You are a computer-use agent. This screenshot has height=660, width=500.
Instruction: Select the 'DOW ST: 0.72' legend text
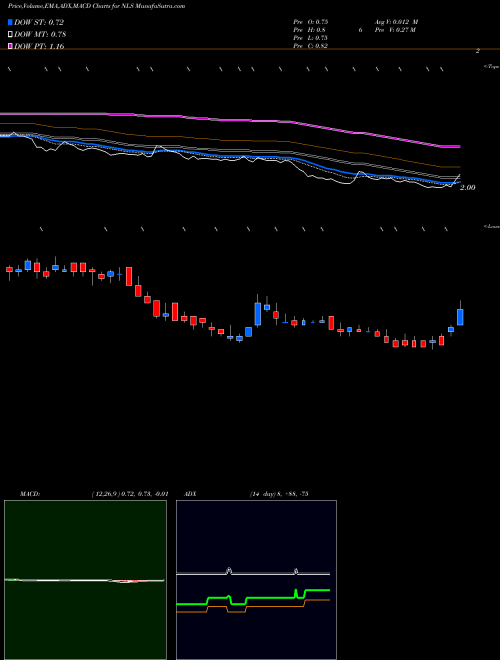[39, 22]
